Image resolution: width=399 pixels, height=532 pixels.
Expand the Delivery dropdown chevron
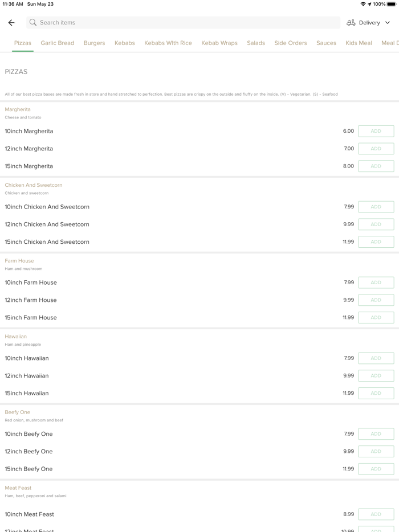(388, 23)
